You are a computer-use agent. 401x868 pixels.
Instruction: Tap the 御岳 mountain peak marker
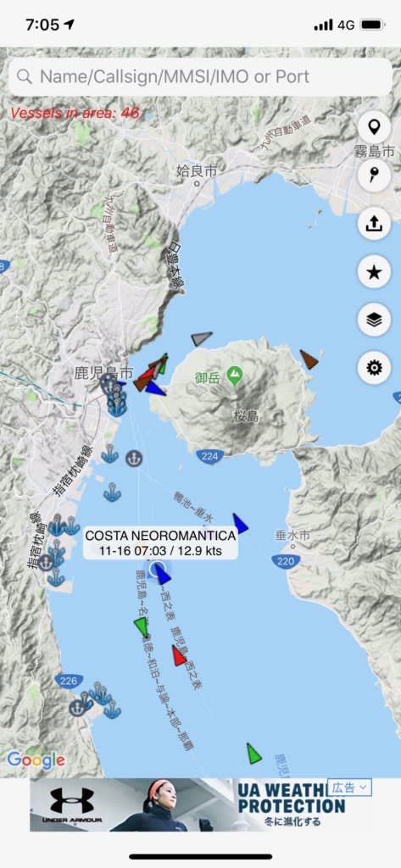235,376
